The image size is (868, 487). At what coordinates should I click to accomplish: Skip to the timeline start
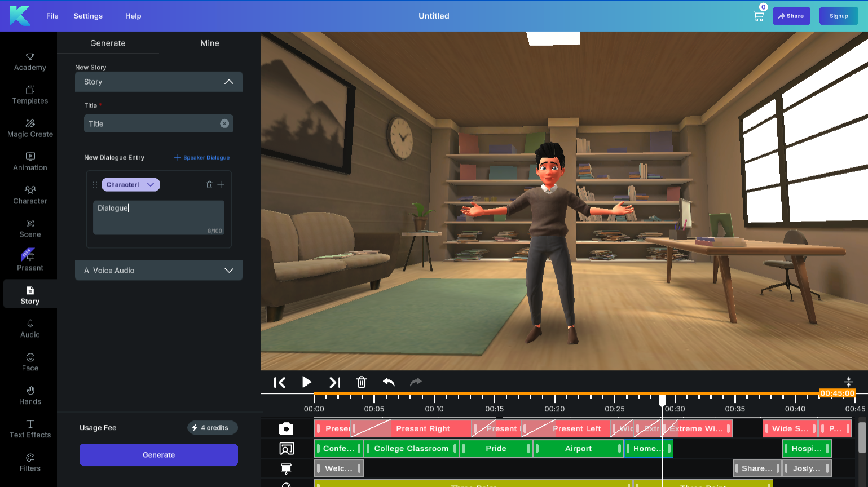tap(279, 382)
